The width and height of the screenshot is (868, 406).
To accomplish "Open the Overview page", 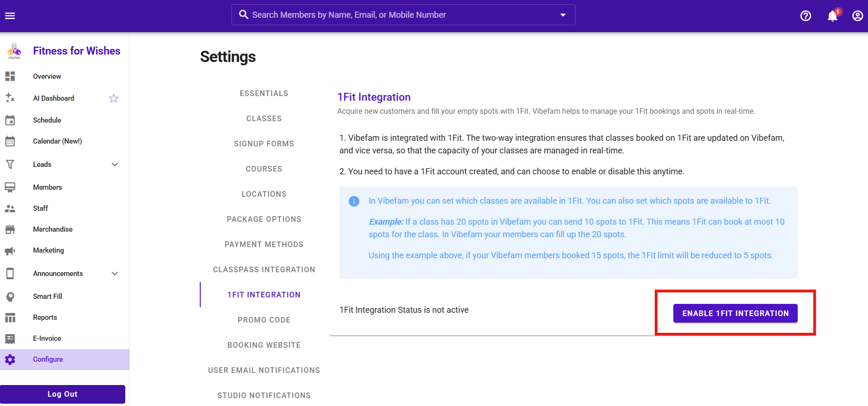I will coord(47,76).
